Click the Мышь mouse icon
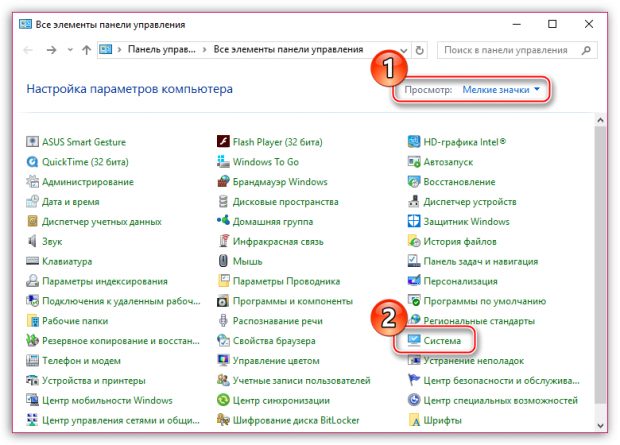Screen dimensions: 620x445 pos(223,261)
